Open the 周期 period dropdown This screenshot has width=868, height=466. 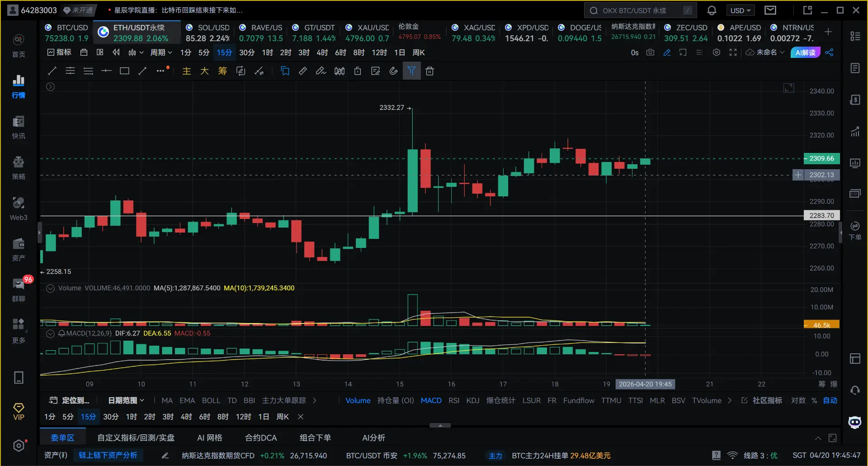point(161,52)
